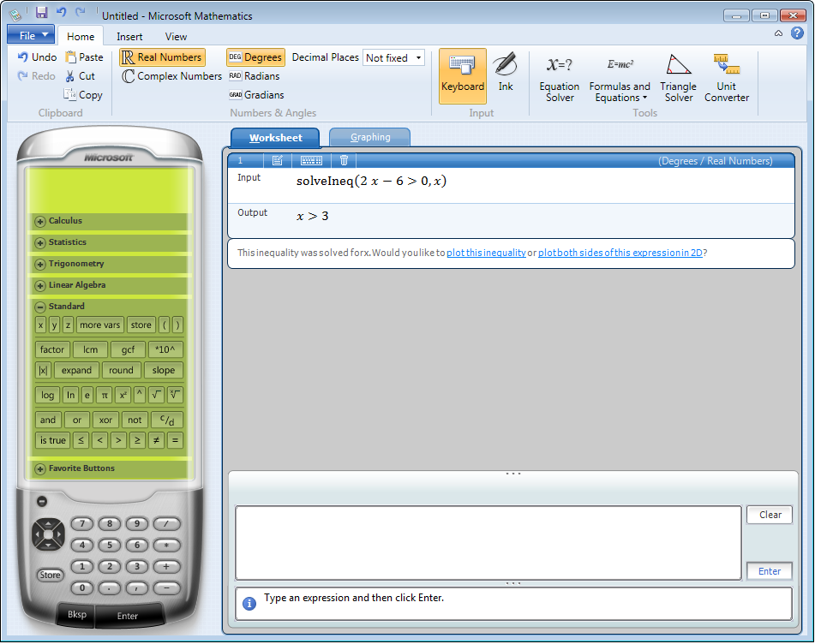
Task: Click 'plot both sides of this expression in 2D' link
Action: pos(620,253)
